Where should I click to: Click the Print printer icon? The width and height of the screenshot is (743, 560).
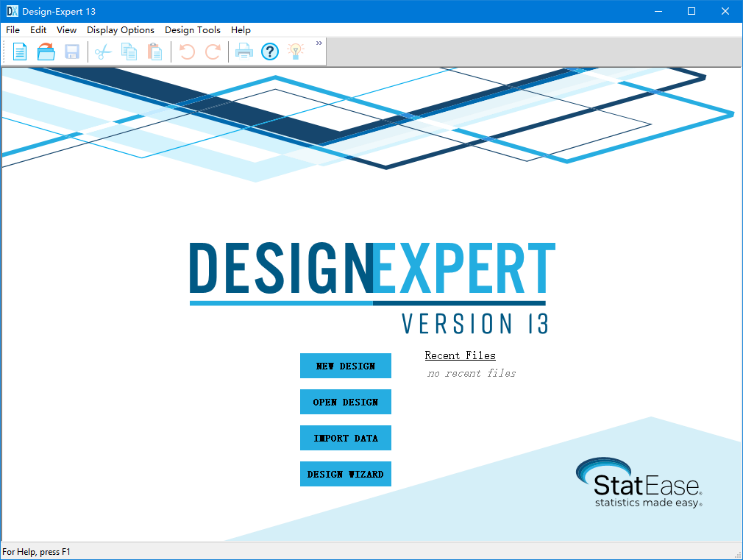244,52
